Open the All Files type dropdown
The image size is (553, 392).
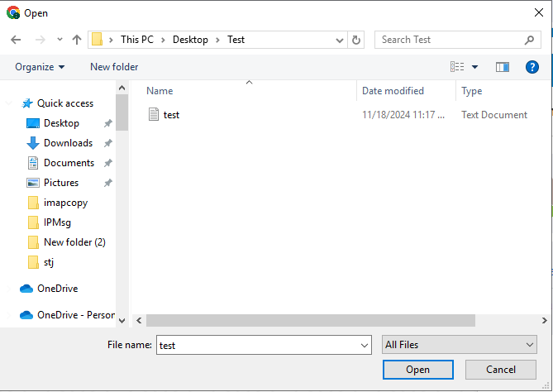click(460, 344)
